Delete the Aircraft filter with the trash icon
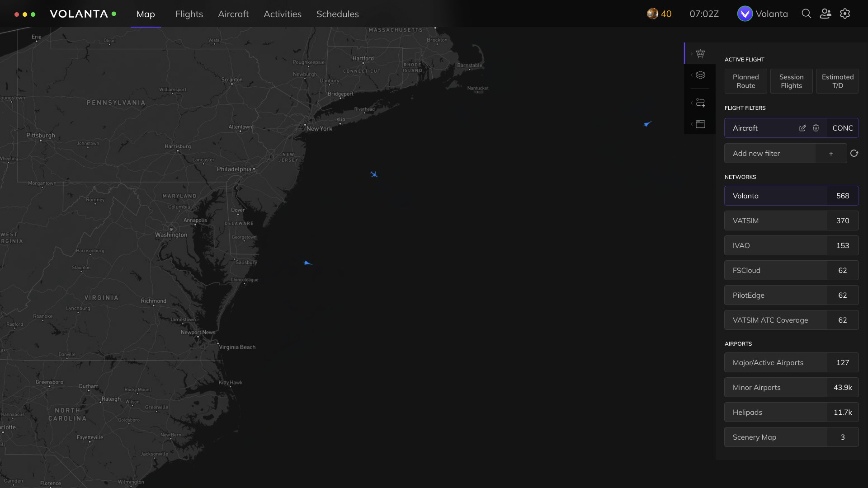Image resolution: width=868 pixels, height=488 pixels. pyautogui.click(x=816, y=128)
